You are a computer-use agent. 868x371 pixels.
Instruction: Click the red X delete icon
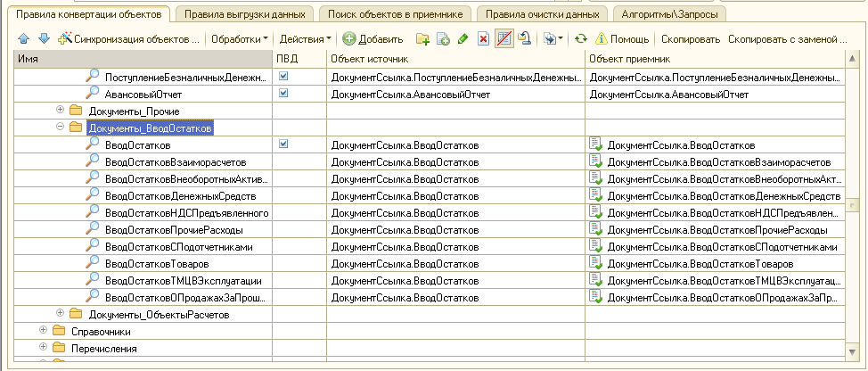pyautogui.click(x=483, y=39)
